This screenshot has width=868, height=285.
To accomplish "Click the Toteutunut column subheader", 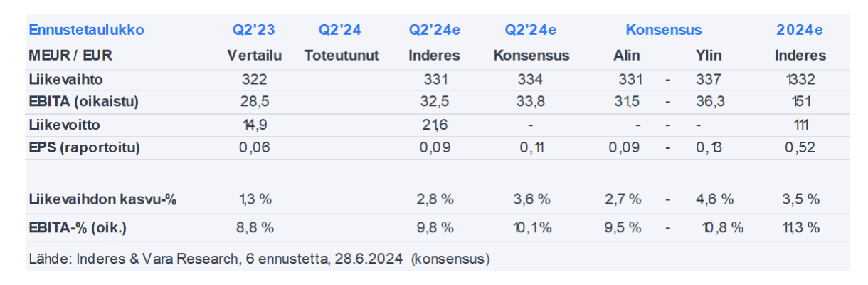I will point(342,55).
